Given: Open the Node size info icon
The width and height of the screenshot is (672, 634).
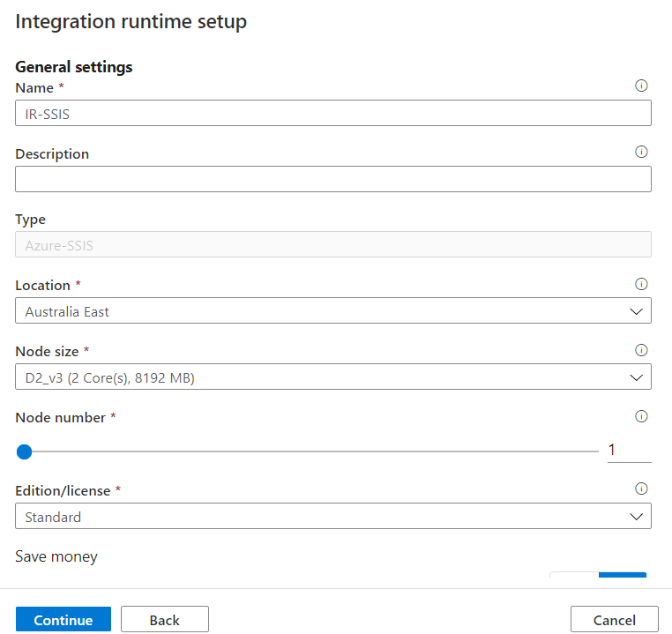Looking at the screenshot, I should (x=641, y=350).
